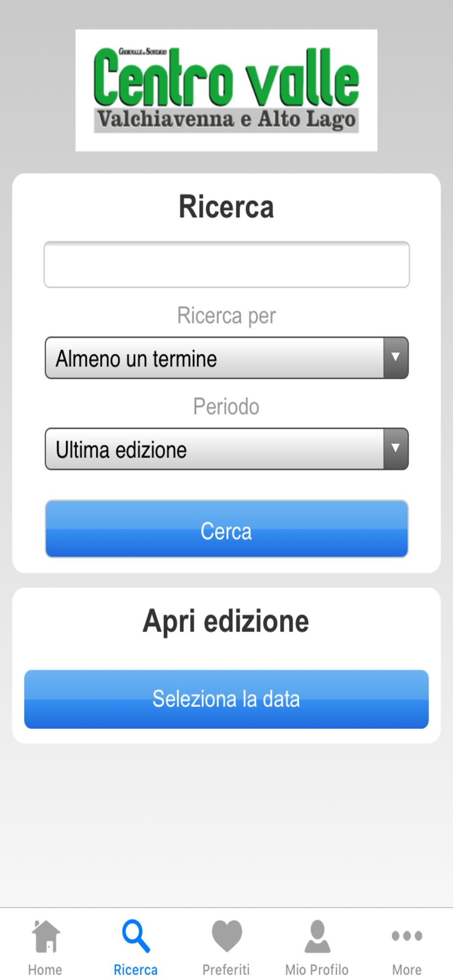Switch to the Mio Profilo tab label

(317, 970)
